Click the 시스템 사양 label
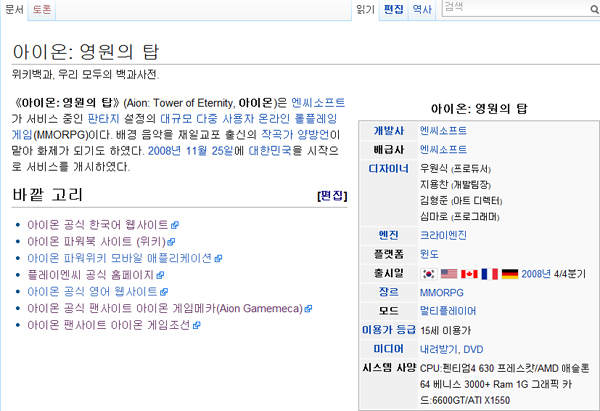This screenshot has height=411, width=600. pyautogui.click(x=389, y=368)
